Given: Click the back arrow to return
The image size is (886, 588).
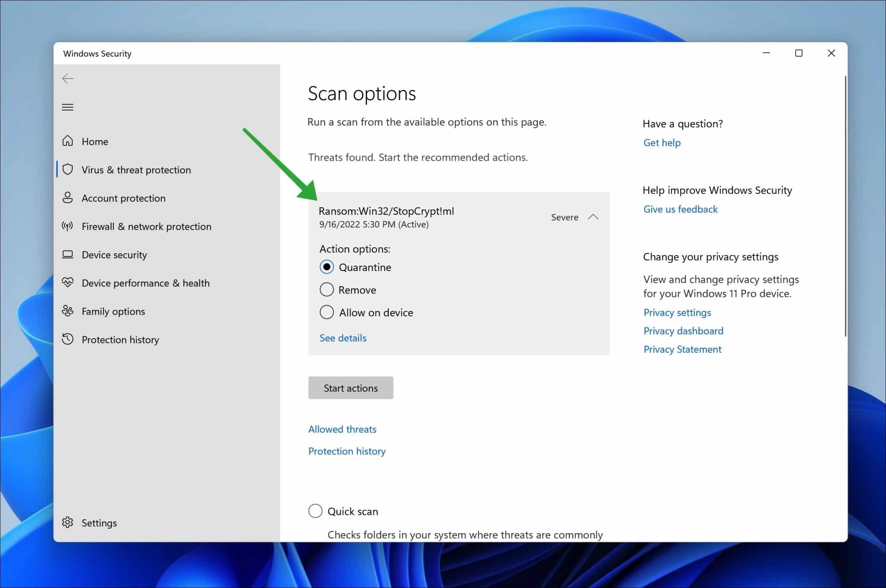Looking at the screenshot, I should (x=68, y=79).
